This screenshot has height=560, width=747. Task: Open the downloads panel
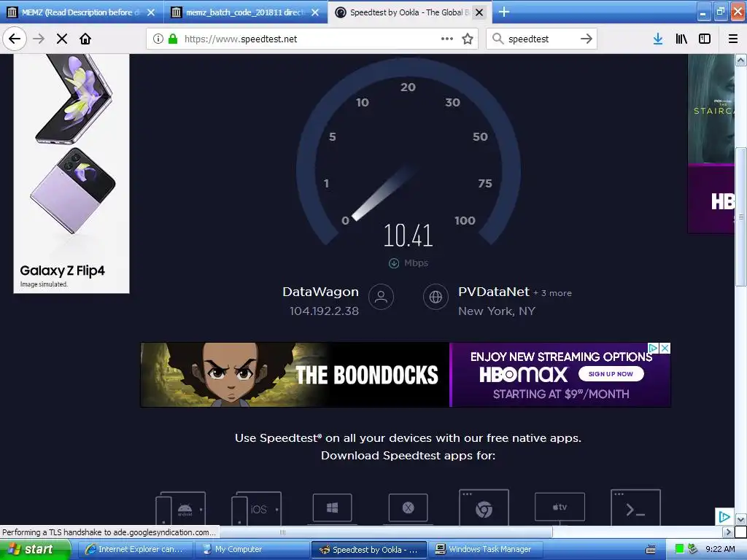658,39
